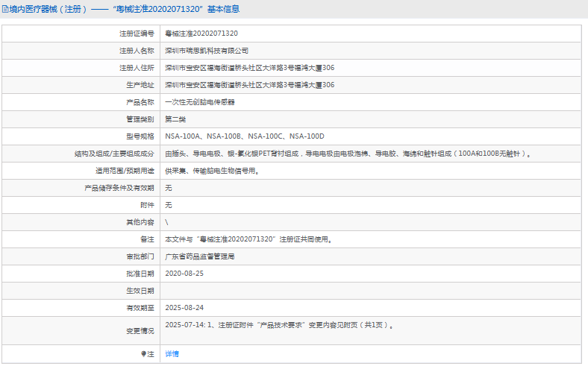The height and width of the screenshot is (369, 588).
Task: Click the 附件 label
Action: point(147,205)
